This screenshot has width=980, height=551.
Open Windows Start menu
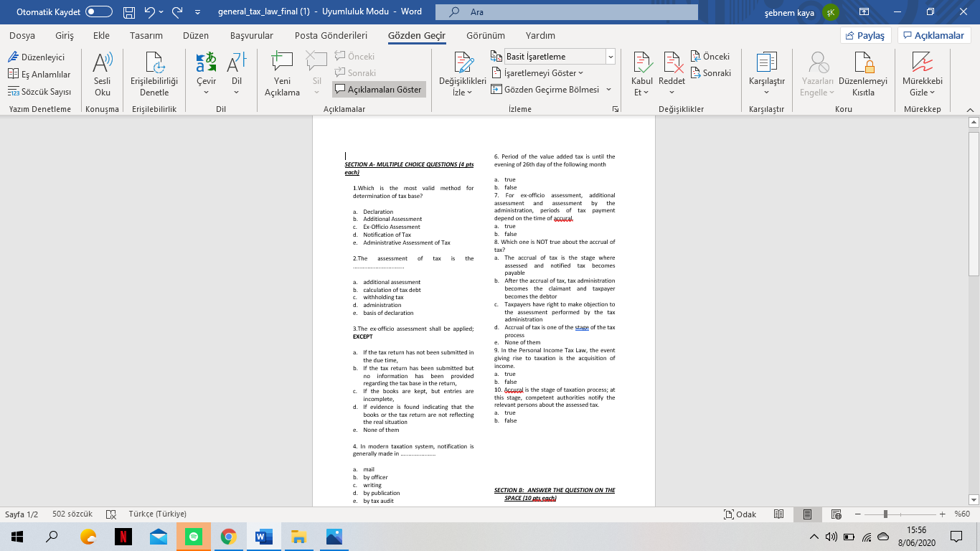(17, 536)
